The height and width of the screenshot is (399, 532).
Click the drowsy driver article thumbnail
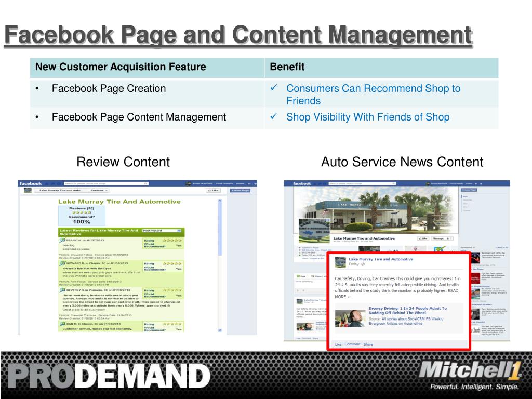[351, 318]
